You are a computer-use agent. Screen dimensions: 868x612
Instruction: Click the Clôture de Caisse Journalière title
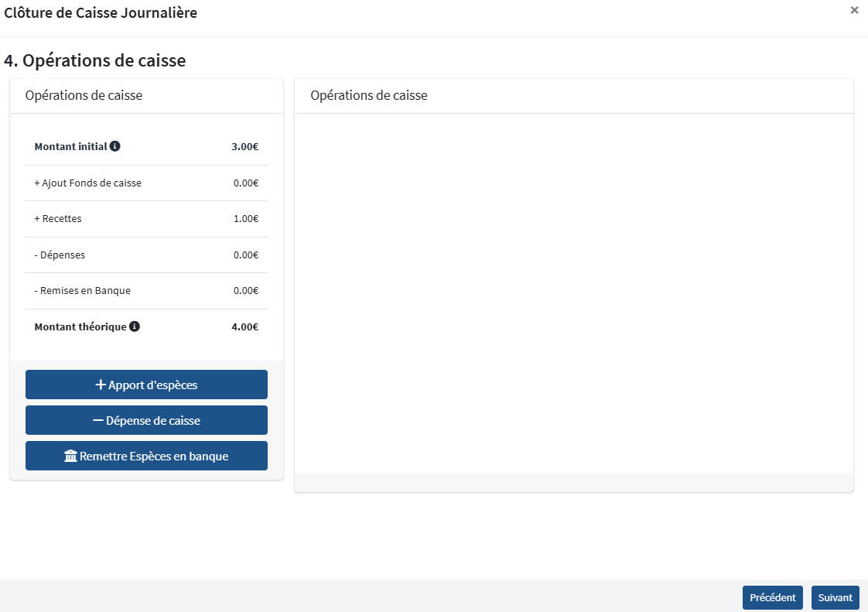pyautogui.click(x=101, y=13)
